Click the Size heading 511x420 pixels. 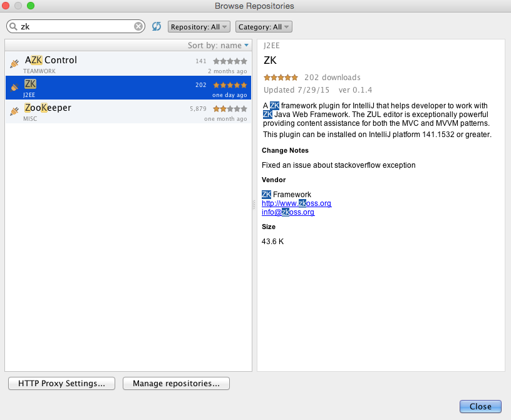tap(269, 227)
